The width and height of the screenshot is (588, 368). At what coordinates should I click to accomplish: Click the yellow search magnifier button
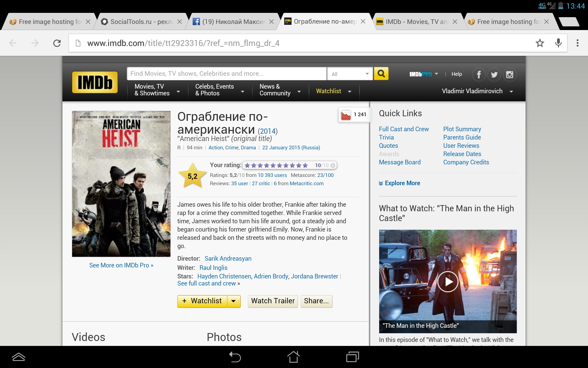381,74
